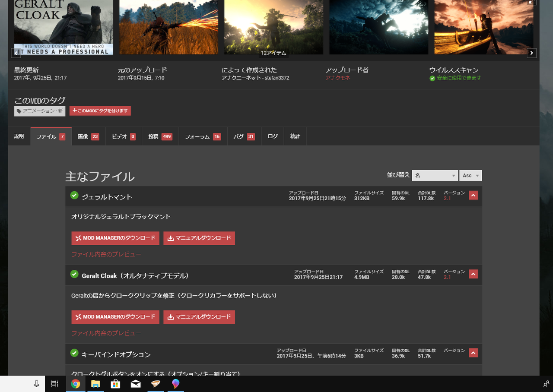The image size is (553, 392).
Task: Click マニュアルダウンロード for Geralt Cloak alternative
Action: pos(199,317)
